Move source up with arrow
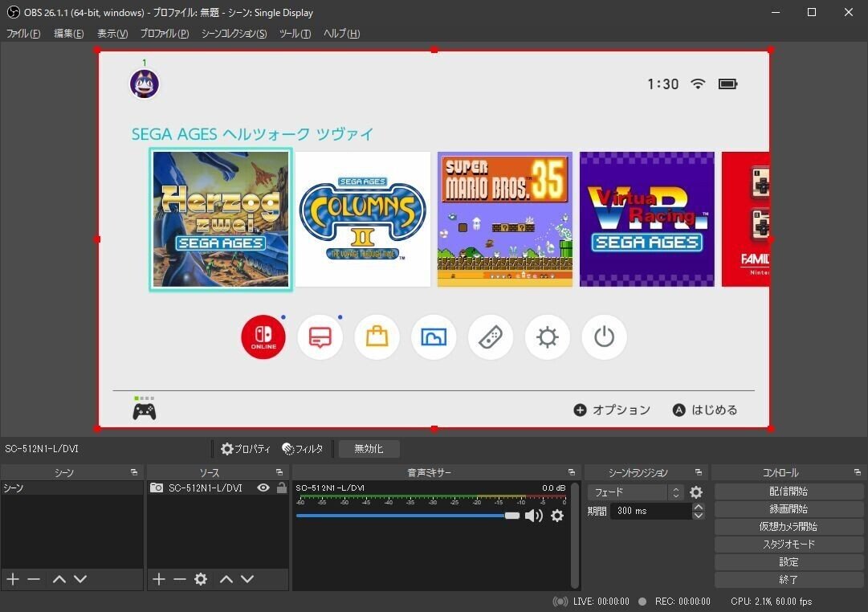Screen dimensions: 868x612 pyautogui.click(x=226, y=579)
